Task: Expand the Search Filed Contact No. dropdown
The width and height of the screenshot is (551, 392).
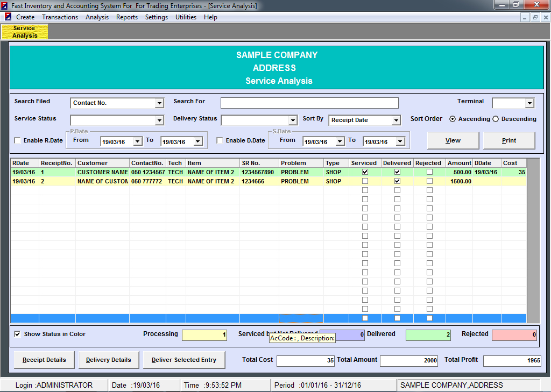Action: [159, 103]
